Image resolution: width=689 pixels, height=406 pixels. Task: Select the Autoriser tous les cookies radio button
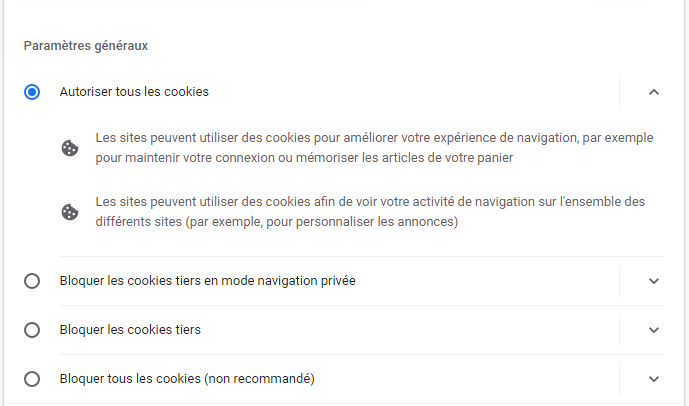click(32, 92)
